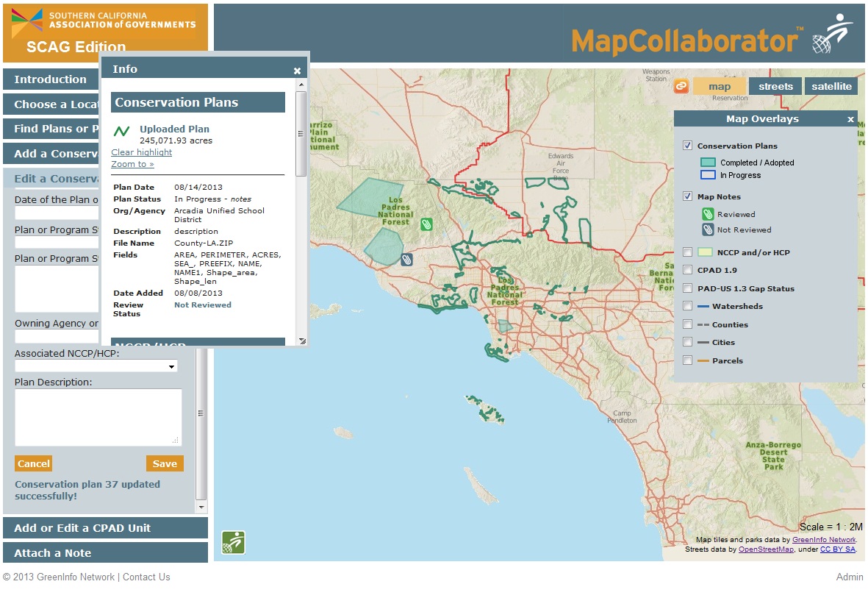Viewport: 868px width, 598px height.
Task: Click the In Progress blue outline swatch
Action: pos(708,175)
